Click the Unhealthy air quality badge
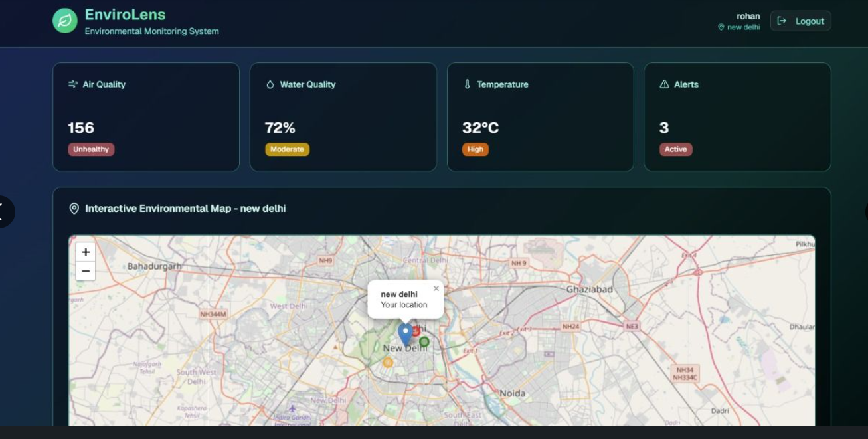 [91, 149]
